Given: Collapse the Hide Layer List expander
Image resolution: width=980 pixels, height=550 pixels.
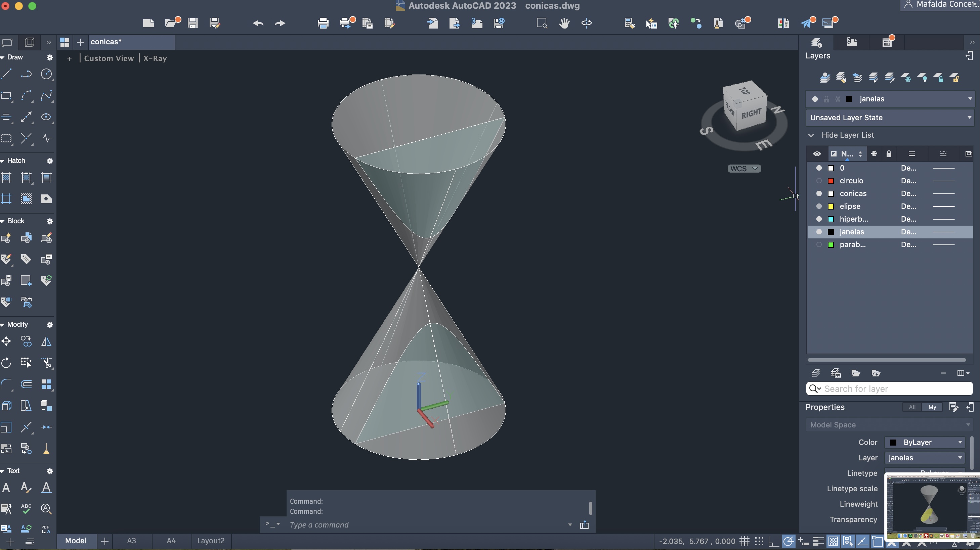Looking at the screenshot, I should 811,135.
